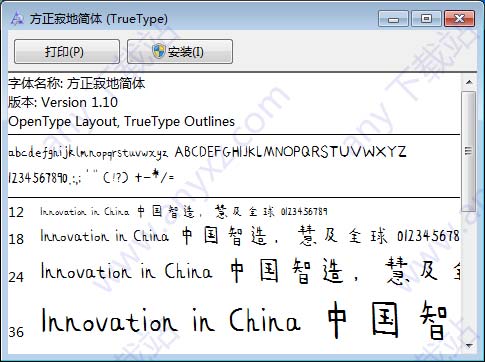
Task: Click the digits and punctuation sample line
Action: click(x=91, y=177)
